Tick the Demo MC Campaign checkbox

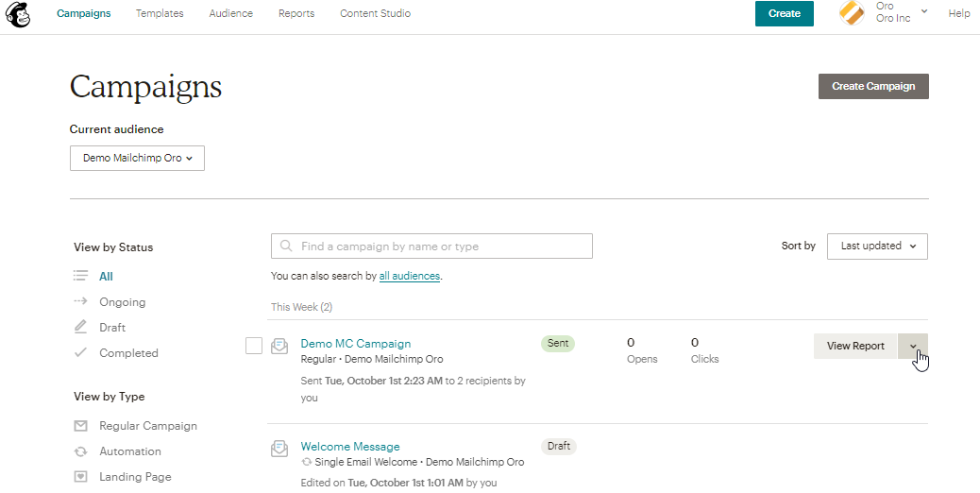[253, 346]
